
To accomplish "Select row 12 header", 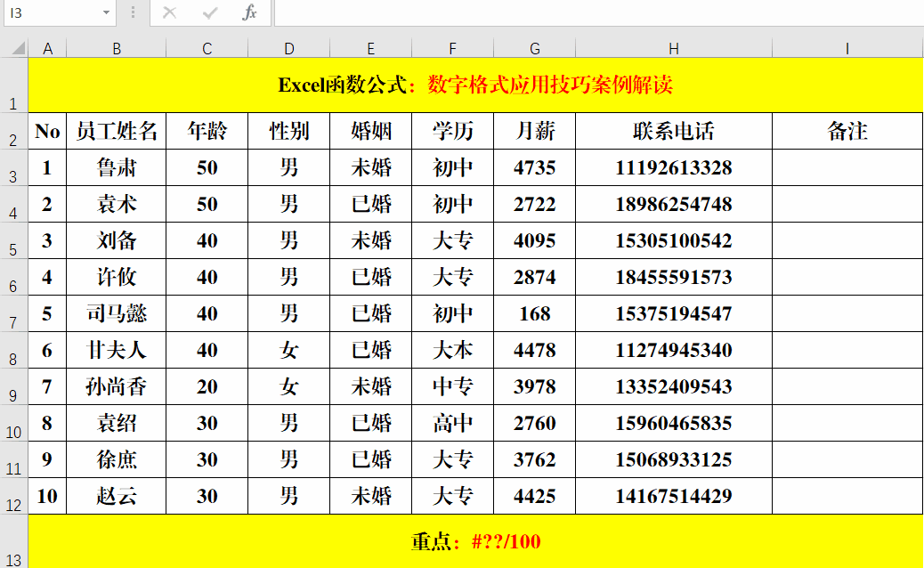I will pyautogui.click(x=13, y=497).
